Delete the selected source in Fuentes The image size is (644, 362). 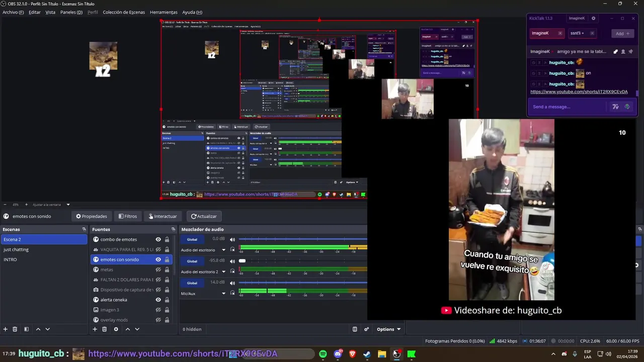(x=105, y=329)
